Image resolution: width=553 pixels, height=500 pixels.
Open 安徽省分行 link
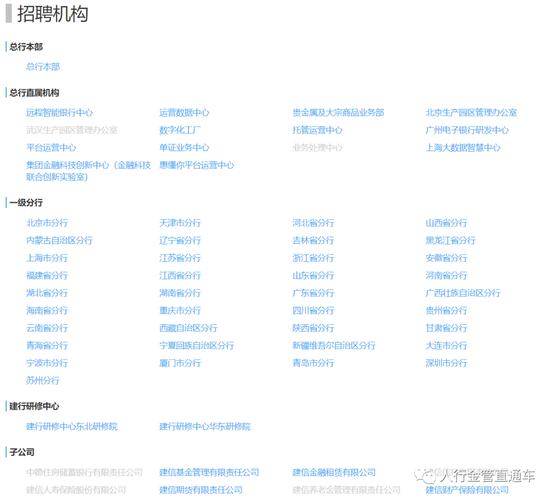[446, 258]
